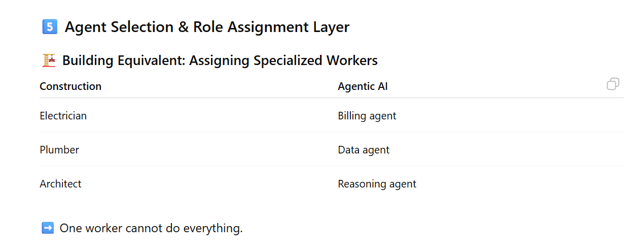Click the Architect table cell
644x252 pixels.
[x=60, y=184]
